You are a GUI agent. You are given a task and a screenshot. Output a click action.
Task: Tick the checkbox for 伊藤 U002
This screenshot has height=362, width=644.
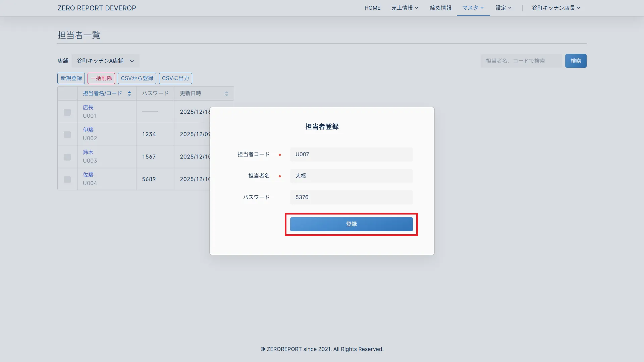pyautogui.click(x=67, y=135)
